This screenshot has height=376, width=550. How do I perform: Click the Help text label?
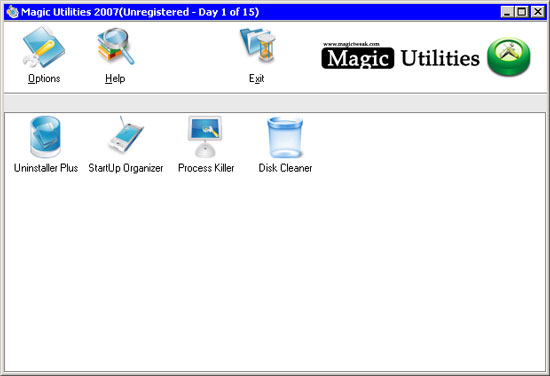pyautogui.click(x=115, y=79)
